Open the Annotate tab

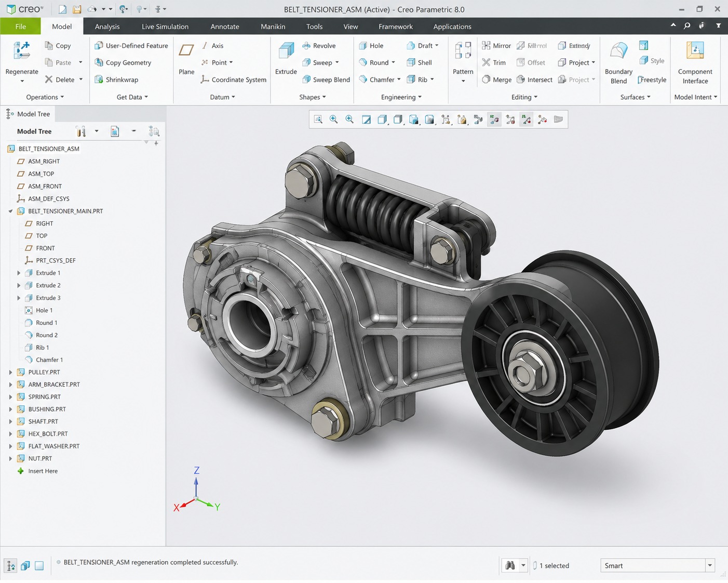(225, 27)
